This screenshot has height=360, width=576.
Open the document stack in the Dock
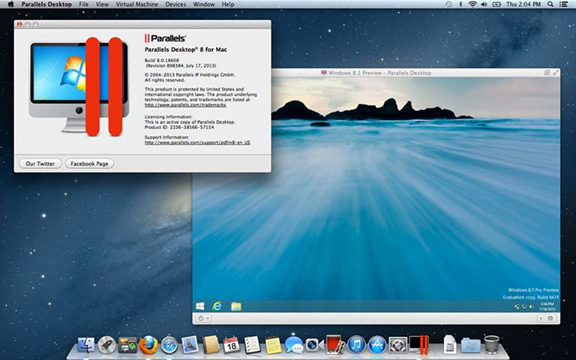(450, 345)
